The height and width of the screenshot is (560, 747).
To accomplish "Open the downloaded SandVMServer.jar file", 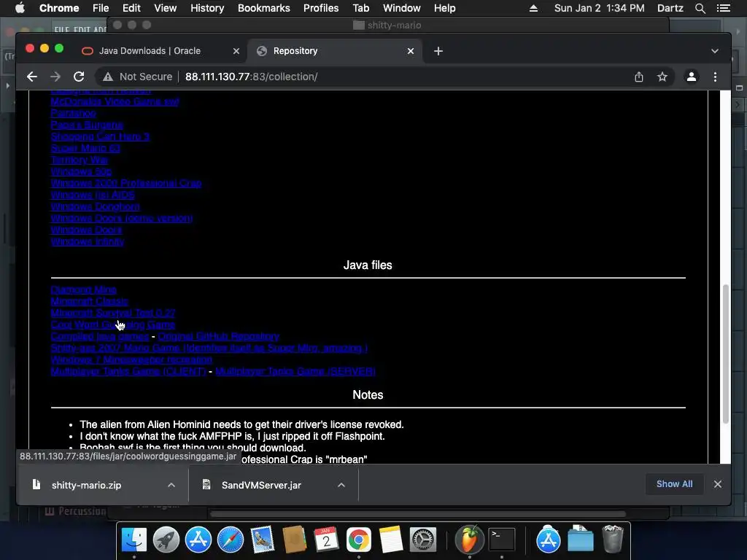I will [261, 485].
